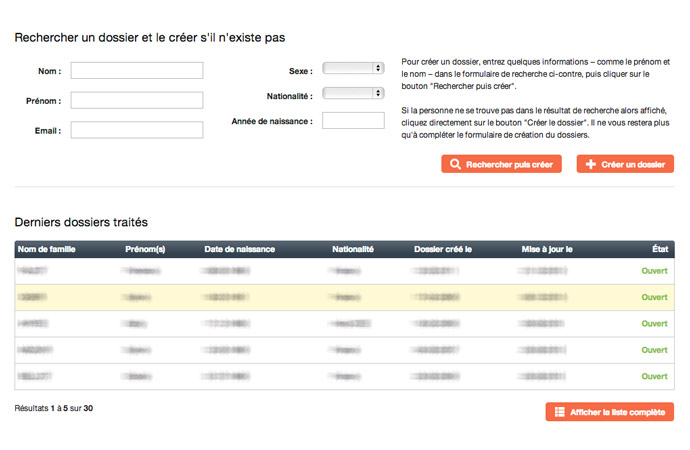Sort by Date de naissance header
This screenshot has height=450, width=690.
tap(239, 249)
